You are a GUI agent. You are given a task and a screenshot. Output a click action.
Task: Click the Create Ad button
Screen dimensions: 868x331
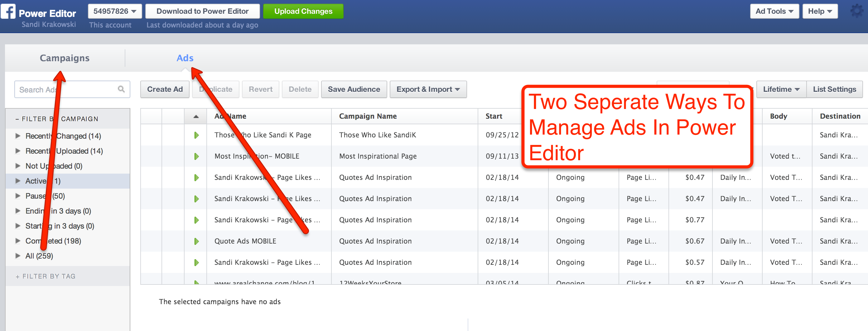click(x=165, y=89)
